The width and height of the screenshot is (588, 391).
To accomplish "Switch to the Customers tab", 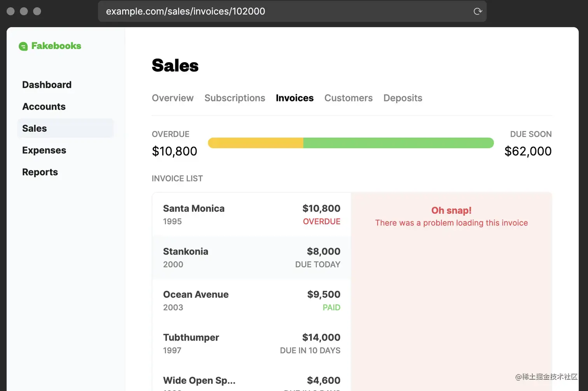I will point(348,98).
